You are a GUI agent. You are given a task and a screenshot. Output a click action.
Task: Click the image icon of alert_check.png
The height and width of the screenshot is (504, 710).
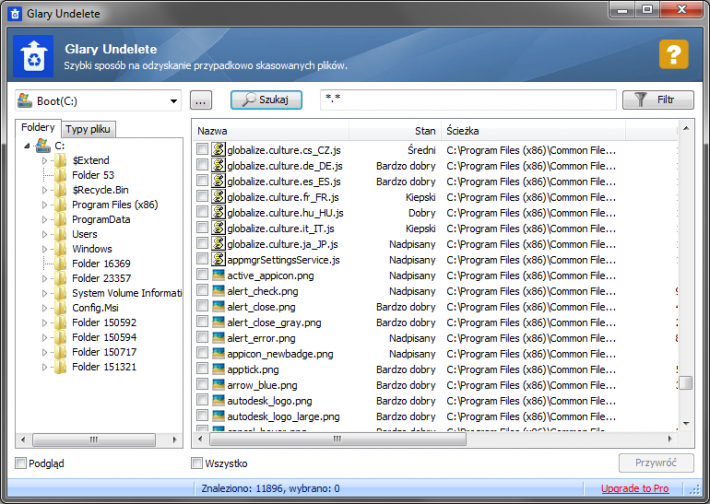click(x=218, y=291)
